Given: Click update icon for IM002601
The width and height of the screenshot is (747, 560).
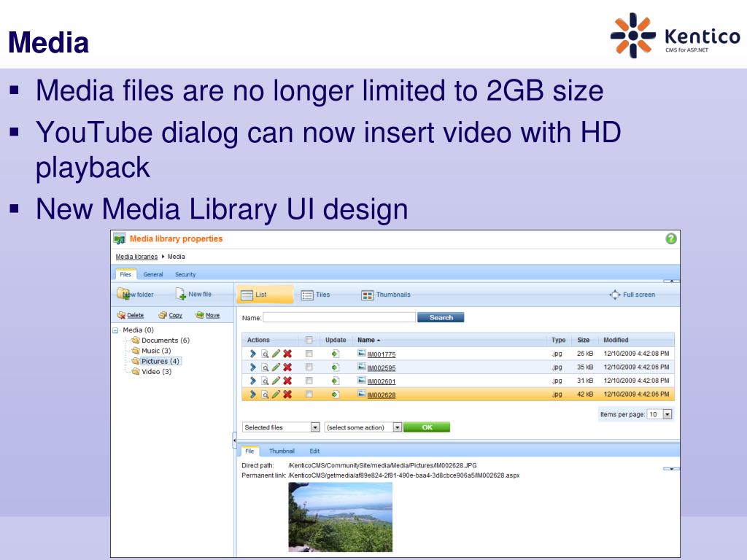Looking at the screenshot, I should point(336,381).
